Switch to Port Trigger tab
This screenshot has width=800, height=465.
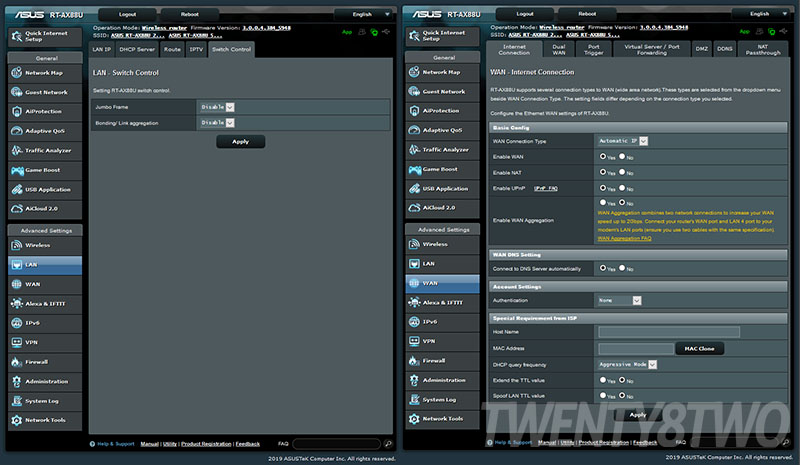[x=593, y=50]
